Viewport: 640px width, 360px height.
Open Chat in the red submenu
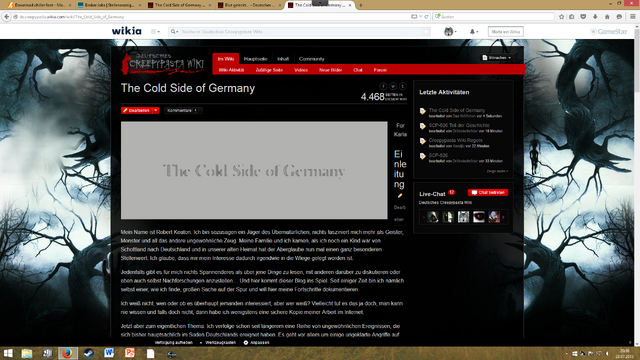point(358,70)
